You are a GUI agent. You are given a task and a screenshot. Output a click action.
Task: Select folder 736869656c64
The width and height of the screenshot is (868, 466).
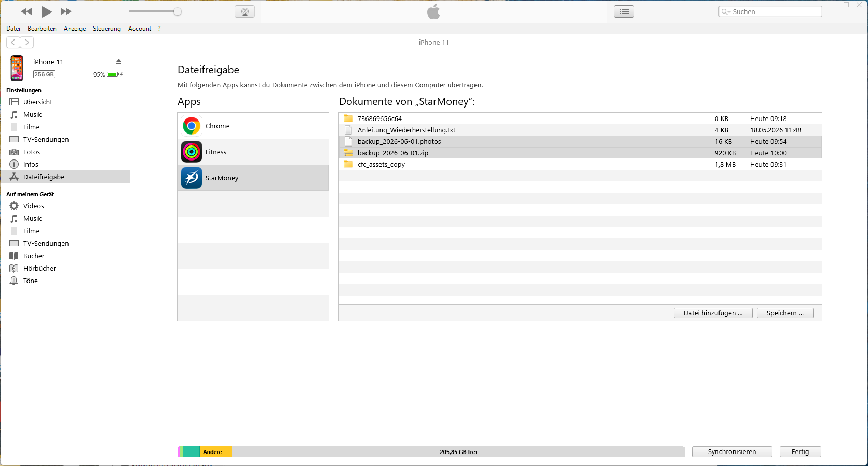(580, 118)
